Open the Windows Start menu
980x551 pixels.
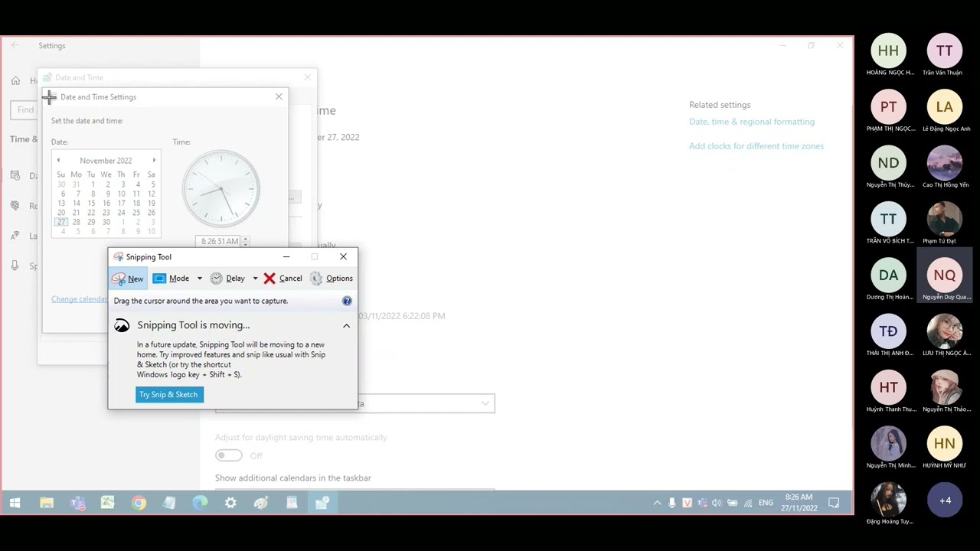click(15, 503)
